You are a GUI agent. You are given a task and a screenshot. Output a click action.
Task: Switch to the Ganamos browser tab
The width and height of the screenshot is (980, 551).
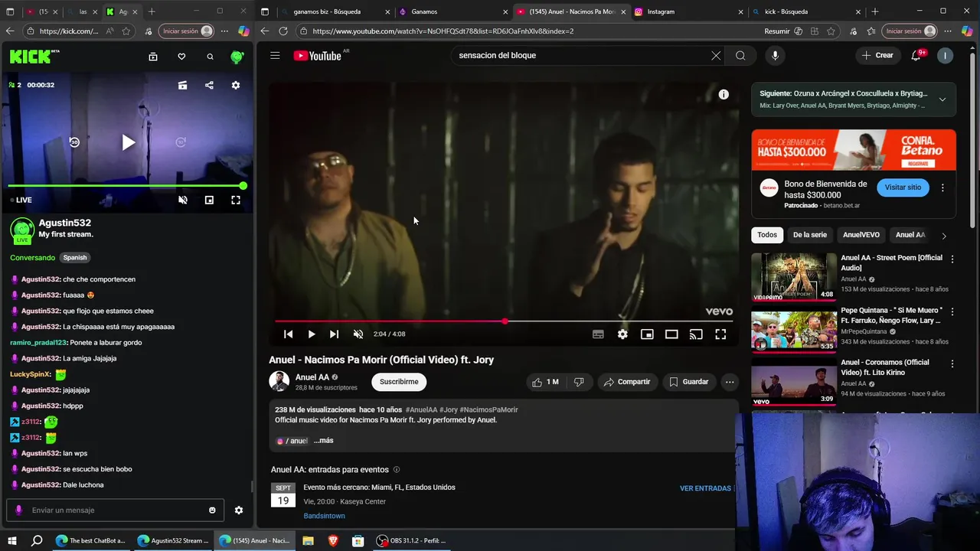pyautogui.click(x=452, y=11)
